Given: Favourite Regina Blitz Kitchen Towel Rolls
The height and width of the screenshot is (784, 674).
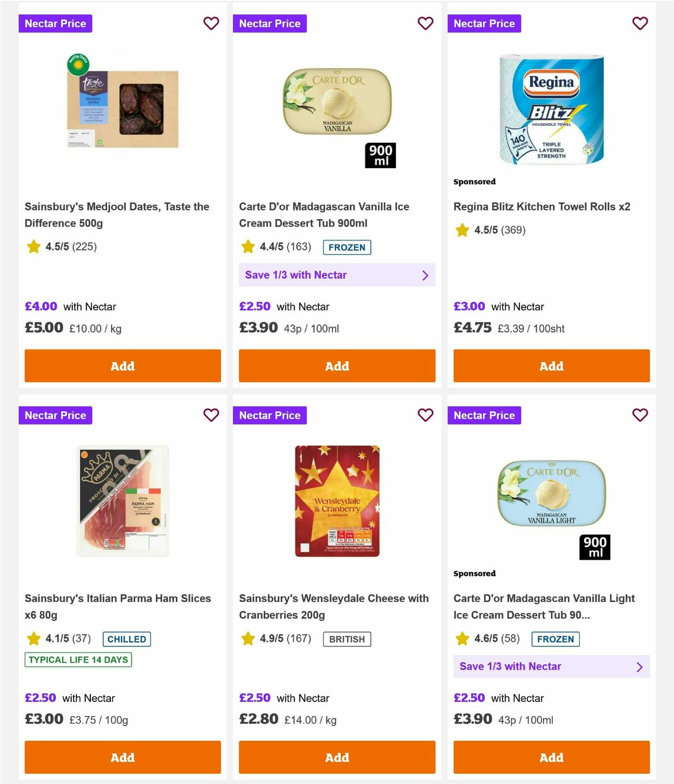Looking at the screenshot, I should coord(640,24).
